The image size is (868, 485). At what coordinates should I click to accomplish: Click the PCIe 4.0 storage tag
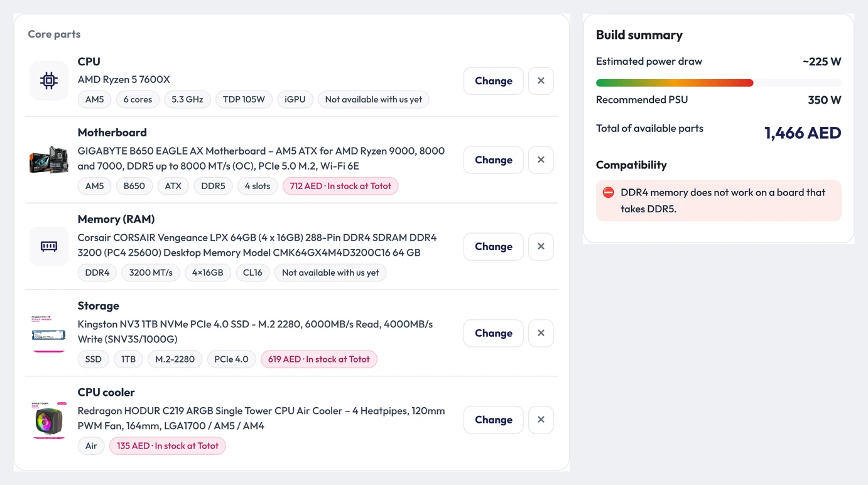pos(232,359)
